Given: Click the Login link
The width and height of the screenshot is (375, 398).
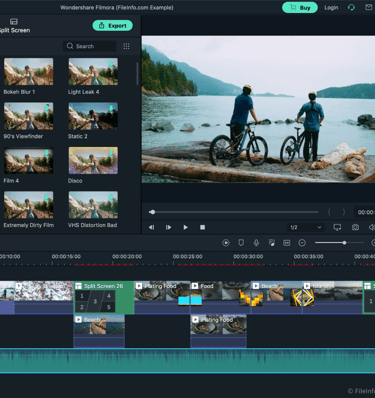Looking at the screenshot, I should tap(331, 8).
